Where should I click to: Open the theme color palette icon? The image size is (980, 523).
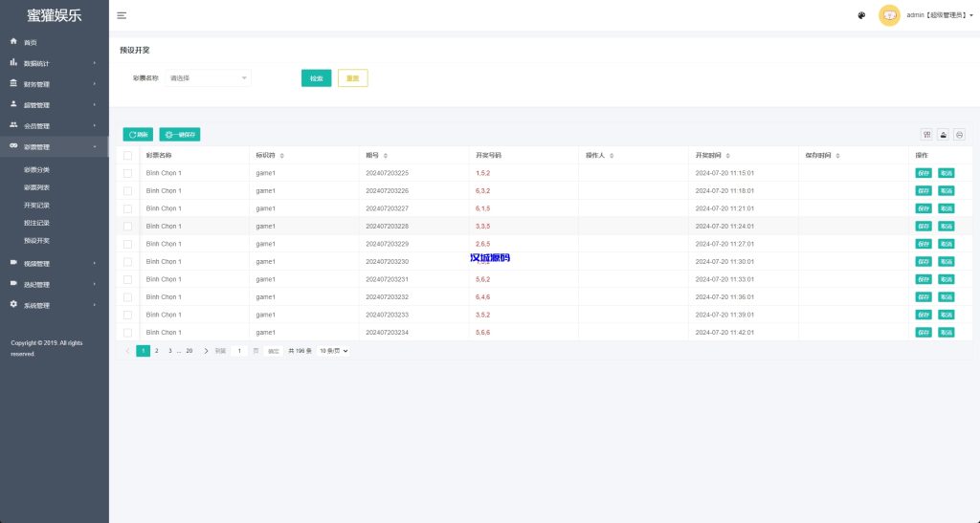click(861, 15)
